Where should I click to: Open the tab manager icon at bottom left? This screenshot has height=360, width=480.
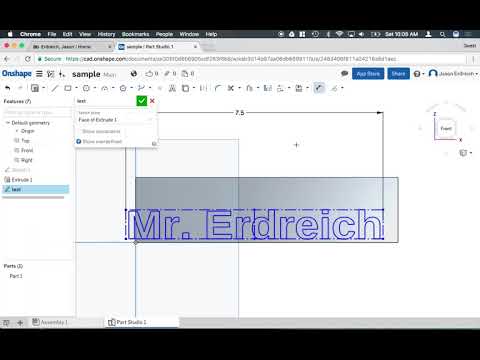click(x=6, y=322)
